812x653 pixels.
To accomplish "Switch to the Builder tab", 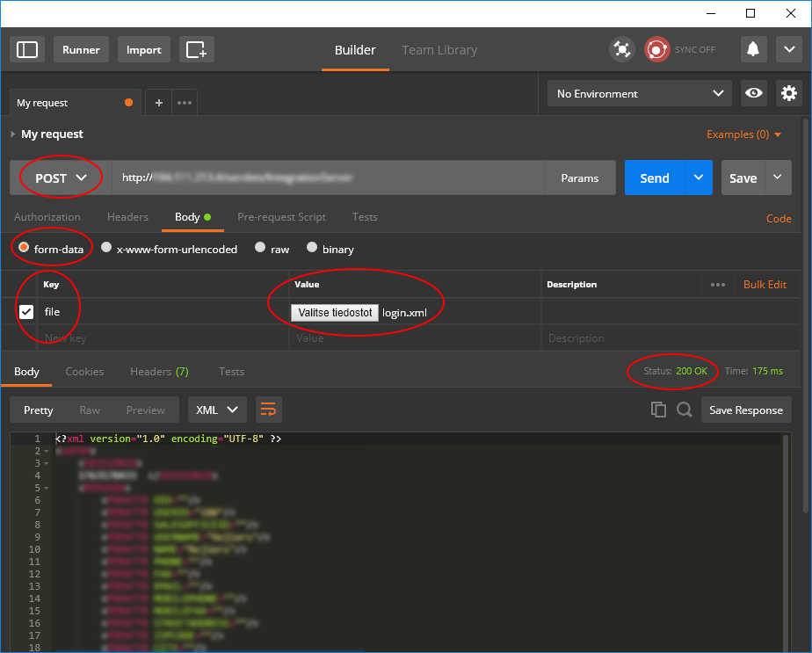I will 355,50.
